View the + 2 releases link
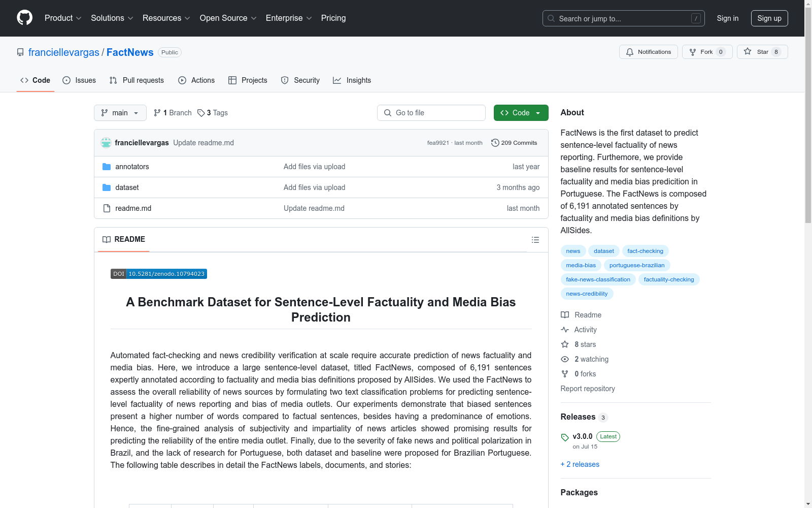The image size is (812, 508). pyautogui.click(x=580, y=464)
